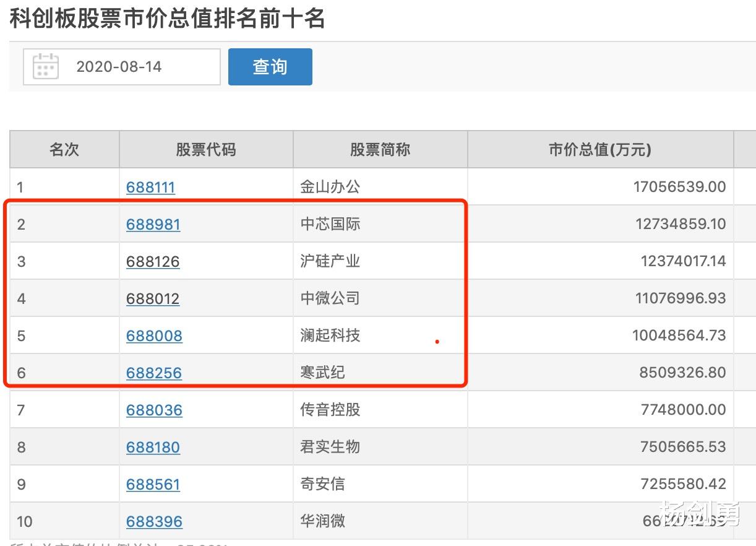The image size is (756, 546).
Task: Click the calendar icon in date field
Action: tap(45, 66)
